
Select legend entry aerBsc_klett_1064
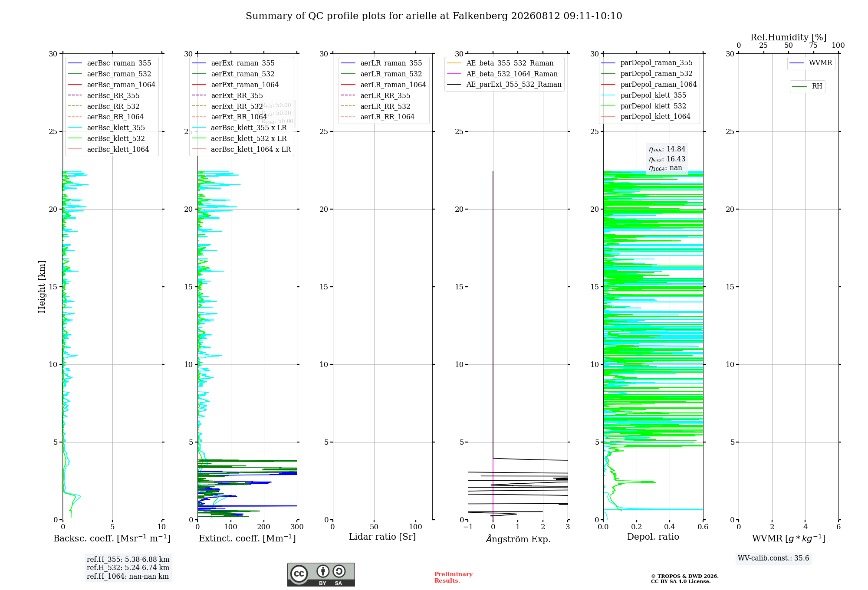point(108,150)
